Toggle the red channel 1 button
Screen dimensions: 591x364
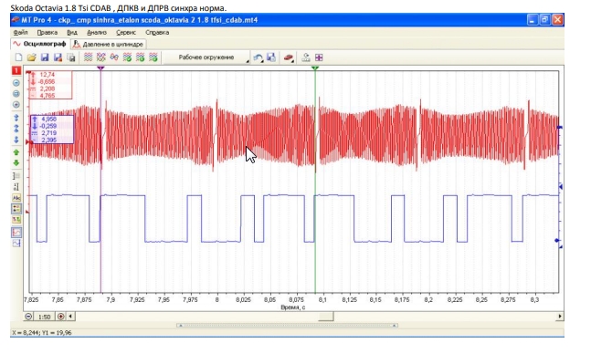[16, 71]
